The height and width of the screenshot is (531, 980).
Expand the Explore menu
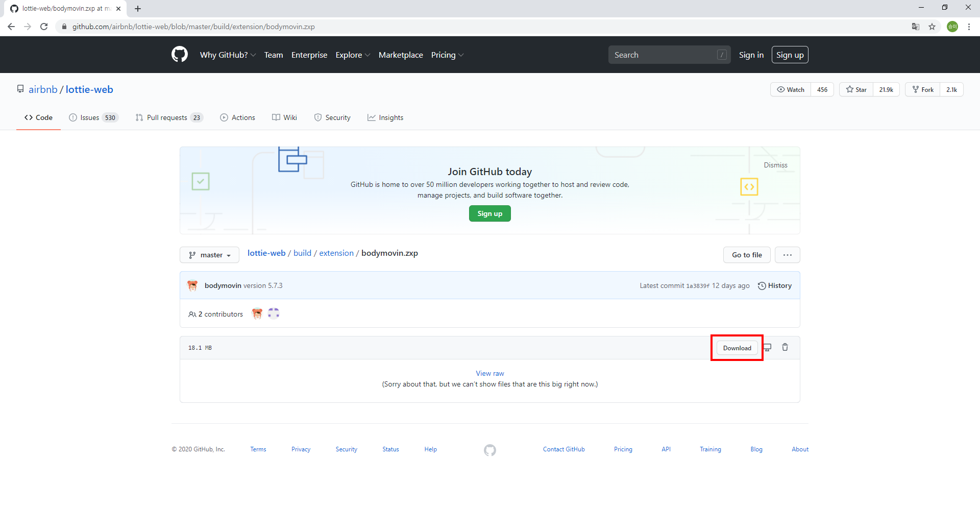[353, 55]
